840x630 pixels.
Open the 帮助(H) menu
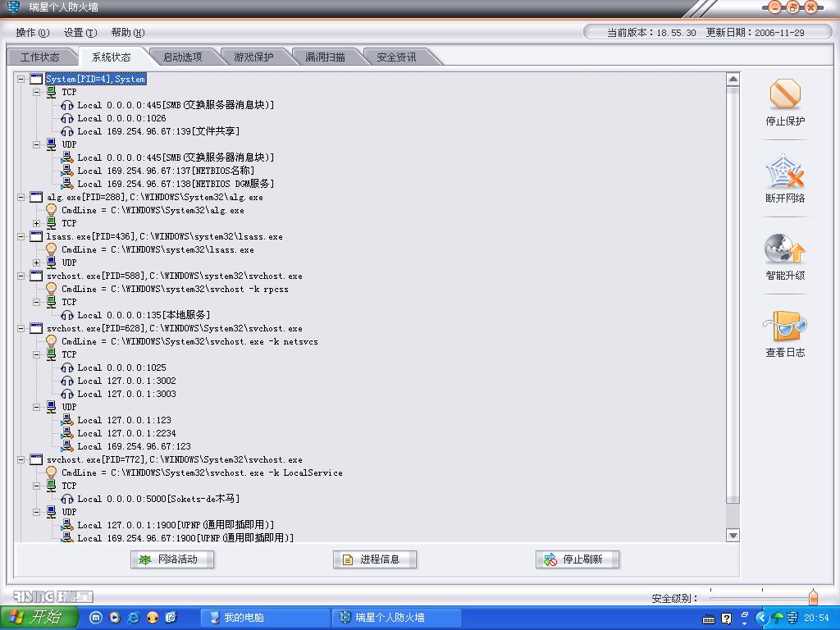click(128, 33)
